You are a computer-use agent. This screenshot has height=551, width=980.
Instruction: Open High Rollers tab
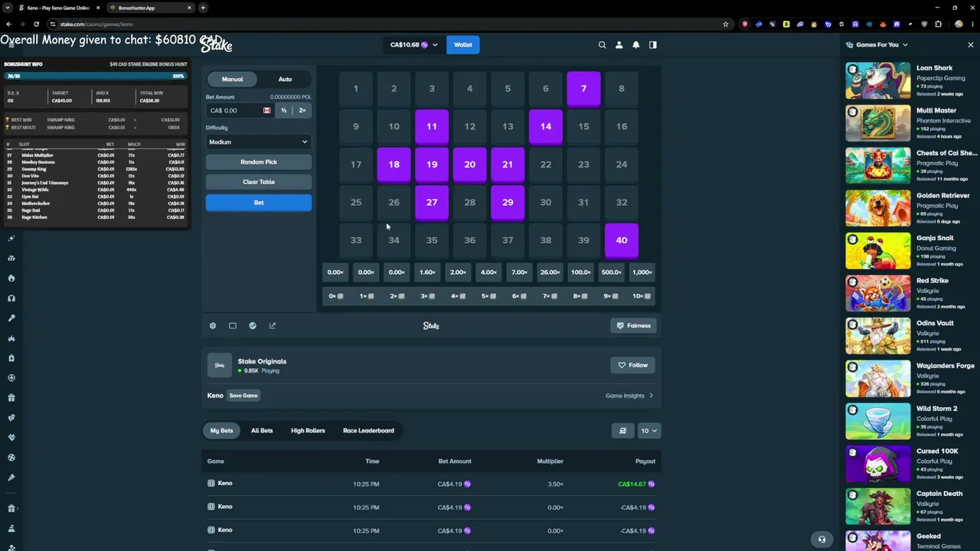pos(308,431)
